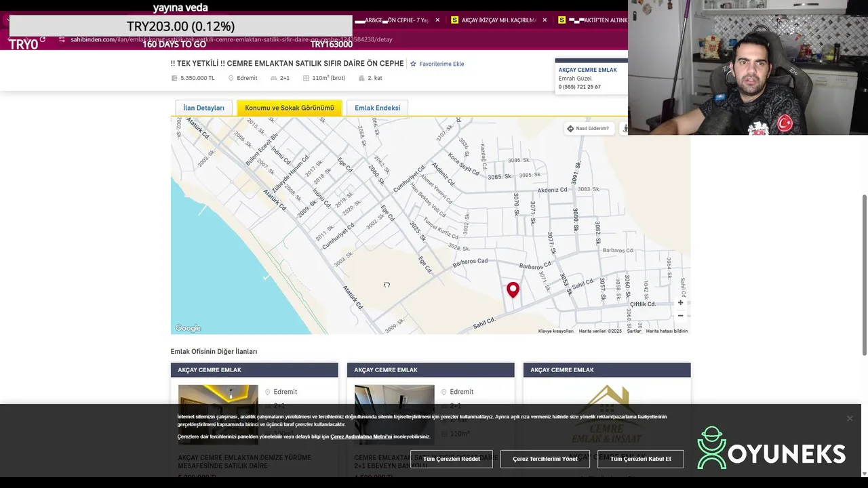This screenshot has height=488, width=868.
Task: Click Harita hatası bildirin link
Action: pos(667,331)
